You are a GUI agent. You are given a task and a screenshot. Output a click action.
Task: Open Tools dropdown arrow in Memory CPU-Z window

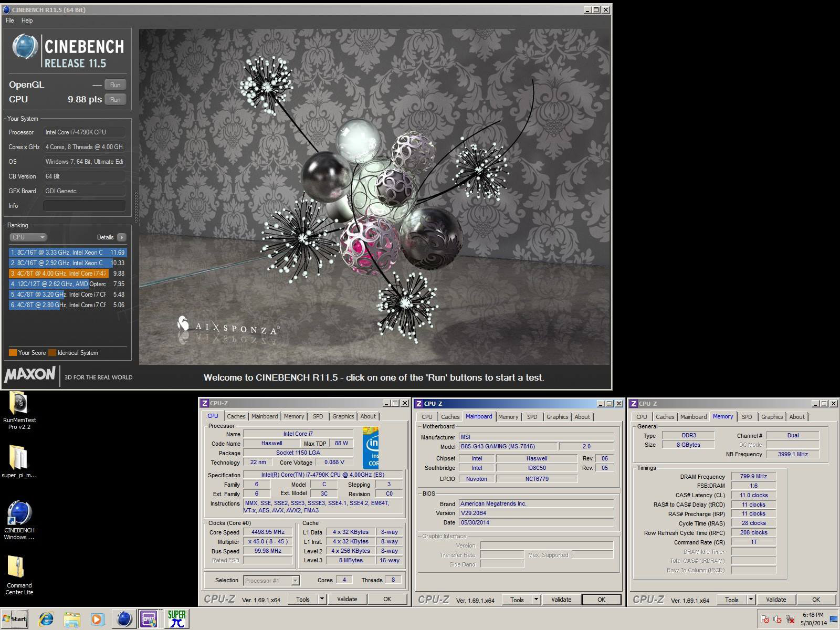pos(751,600)
